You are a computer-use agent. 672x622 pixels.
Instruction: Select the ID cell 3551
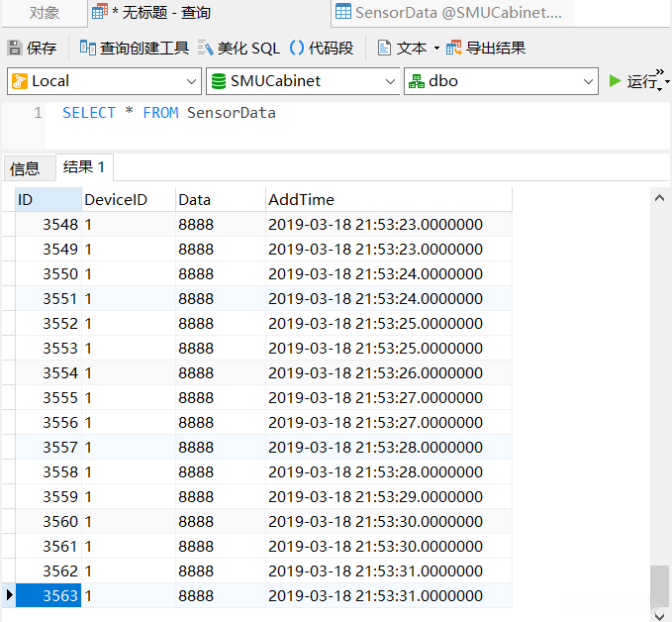click(x=48, y=298)
